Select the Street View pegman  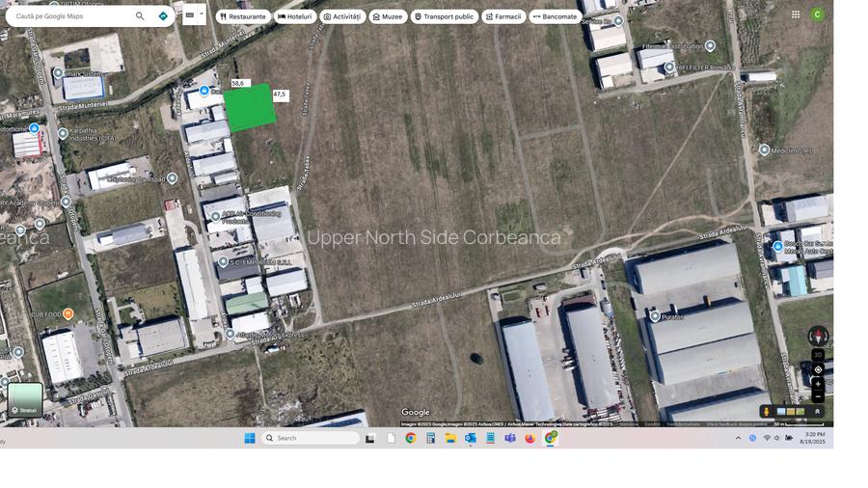tap(768, 412)
